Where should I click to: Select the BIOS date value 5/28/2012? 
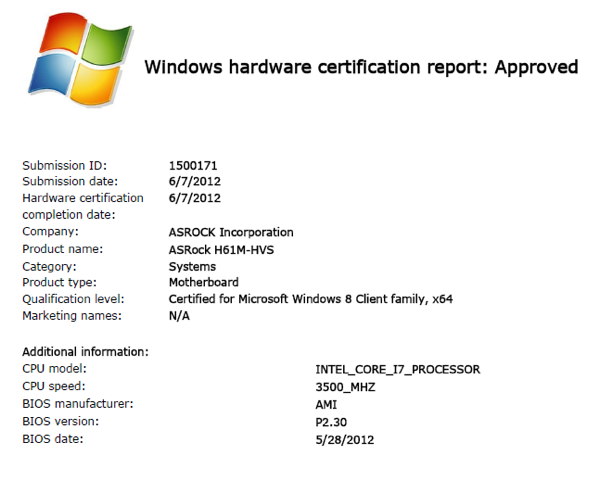[x=344, y=440]
